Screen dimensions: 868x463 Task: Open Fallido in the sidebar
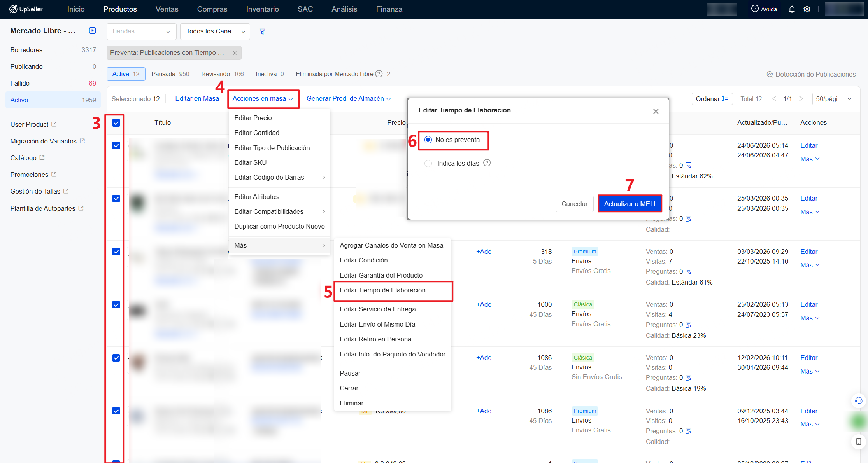coord(53,83)
